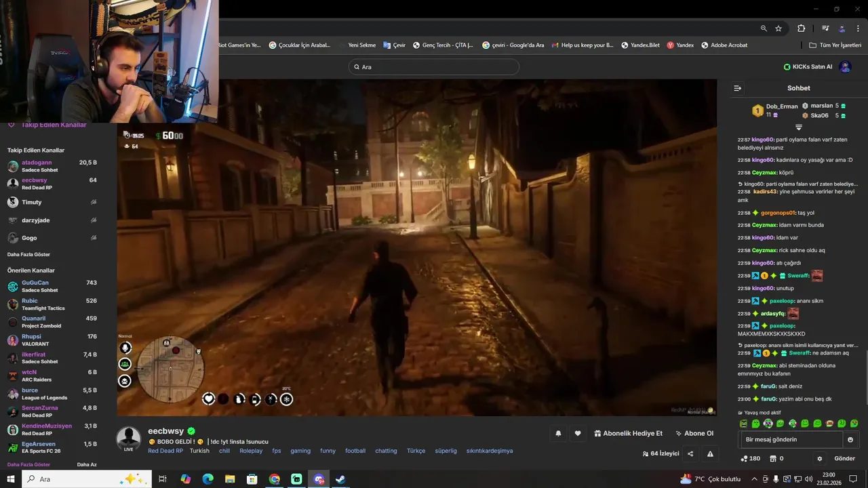Click gorgonops01 username in chat
Image resolution: width=868 pixels, height=488 pixels.
point(778,213)
